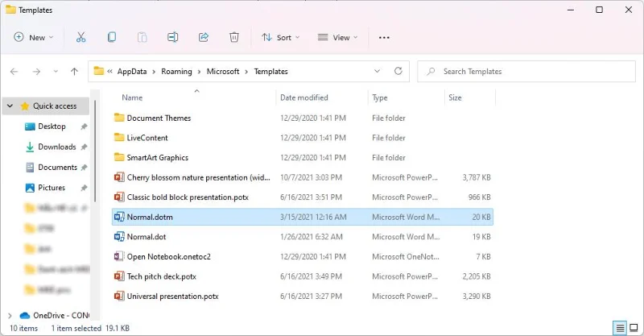
Task: Open the address bar history dropdown
Action: pos(377,71)
